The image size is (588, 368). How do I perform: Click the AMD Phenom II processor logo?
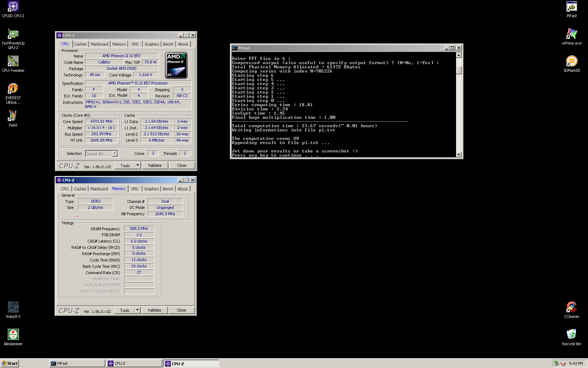pyautogui.click(x=176, y=65)
